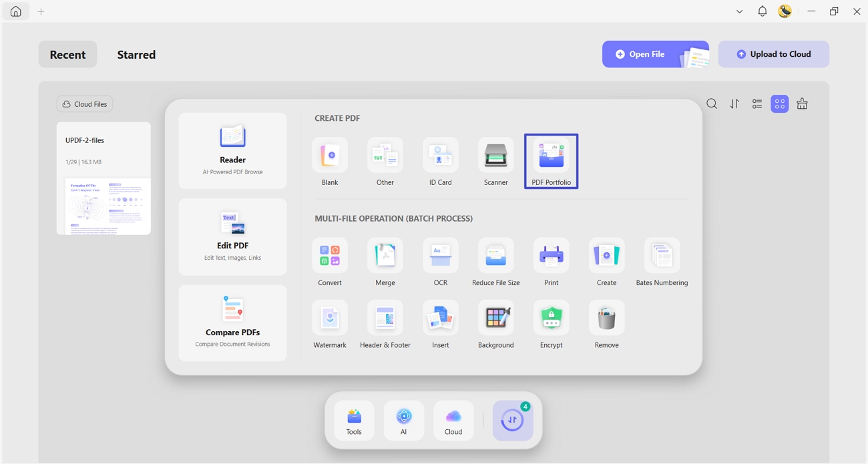Viewport: 868px width, 464px height.
Task: Show Cloud Files
Action: pyautogui.click(x=85, y=104)
